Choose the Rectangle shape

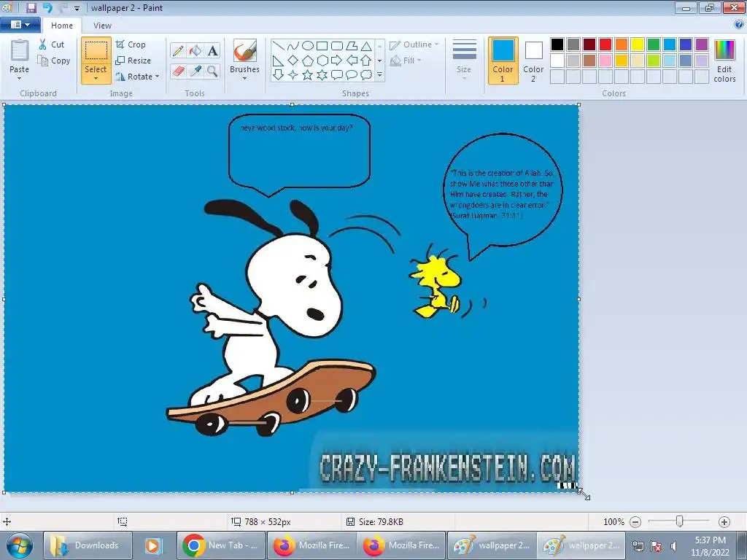(x=322, y=46)
